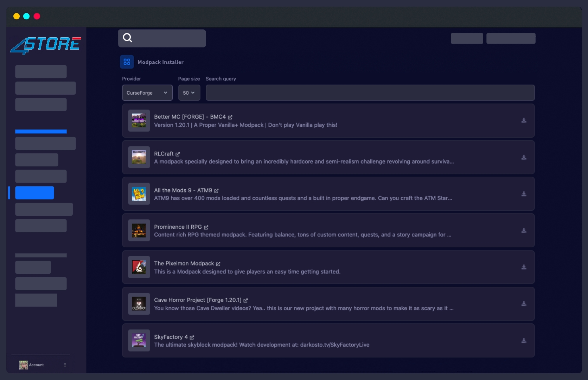This screenshot has height=380, width=588.
Task: Click the 4Store logo
Action: [46, 46]
